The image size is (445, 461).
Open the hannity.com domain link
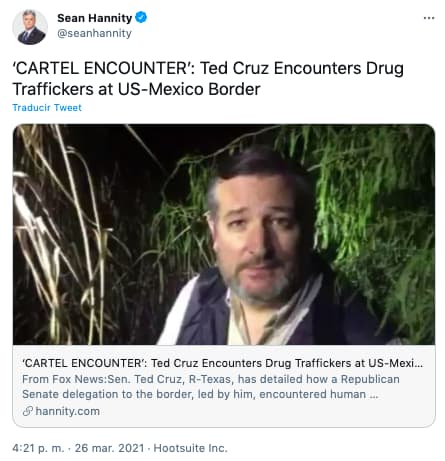68,411
